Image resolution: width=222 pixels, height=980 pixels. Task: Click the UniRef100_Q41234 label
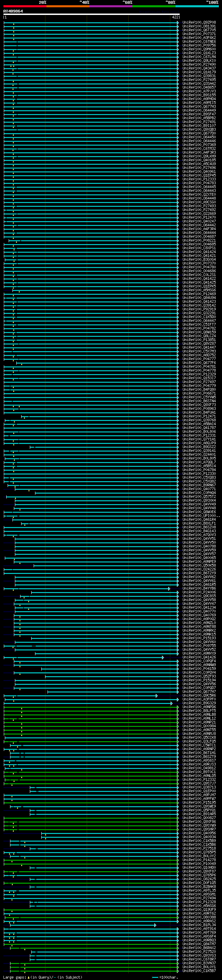point(199,608)
